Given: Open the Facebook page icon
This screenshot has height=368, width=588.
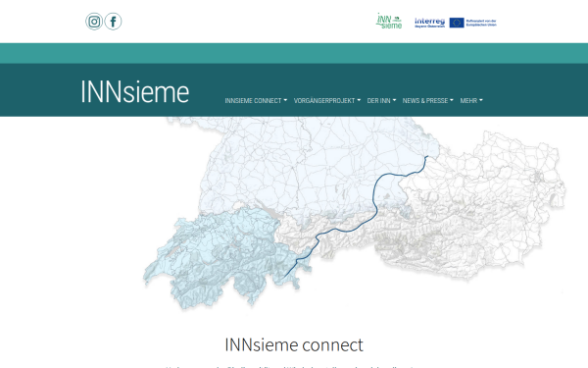Looking at the screenshot, I should point(113,22).
